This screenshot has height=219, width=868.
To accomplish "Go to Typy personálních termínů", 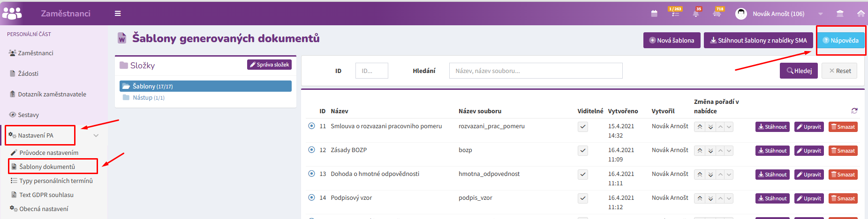I will (x=56, y=181).
